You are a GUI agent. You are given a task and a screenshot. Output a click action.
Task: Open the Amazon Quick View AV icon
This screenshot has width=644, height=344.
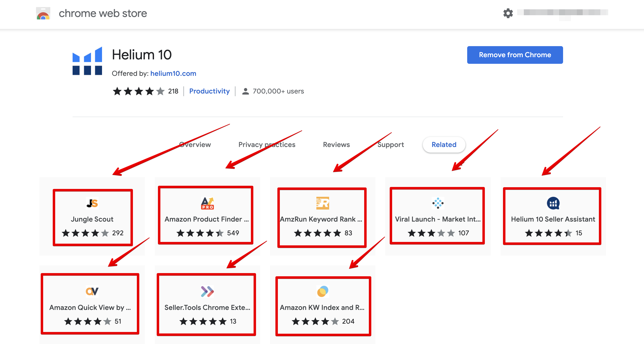coord(92,291)
